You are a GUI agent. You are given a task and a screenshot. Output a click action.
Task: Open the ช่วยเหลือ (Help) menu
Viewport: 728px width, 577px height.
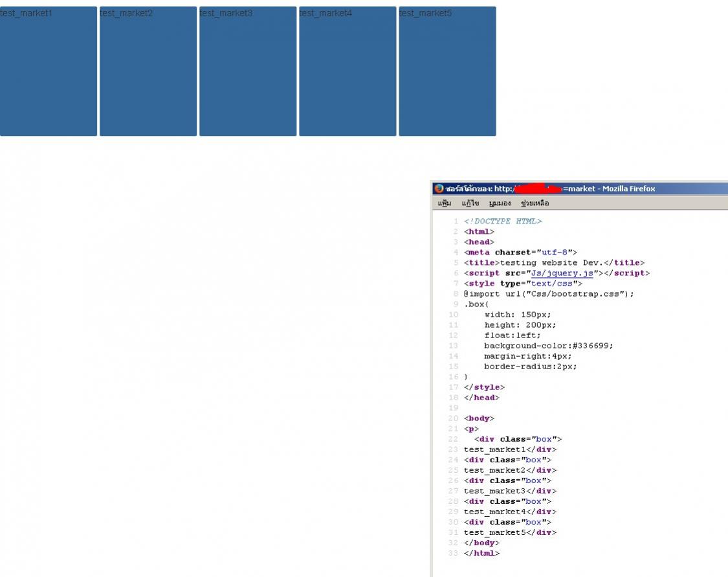tap(535, 203)
